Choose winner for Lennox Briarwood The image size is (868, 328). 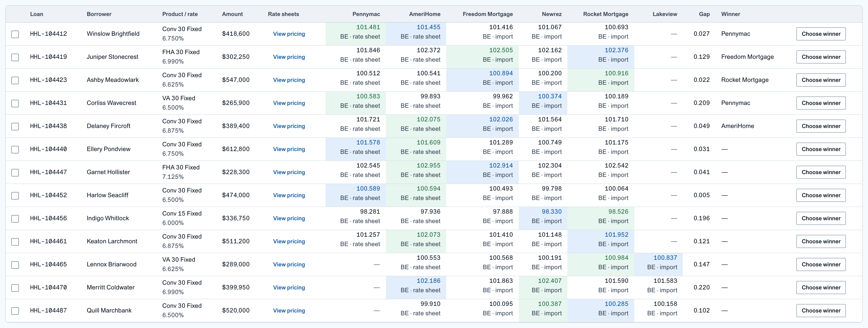point(821,265)
